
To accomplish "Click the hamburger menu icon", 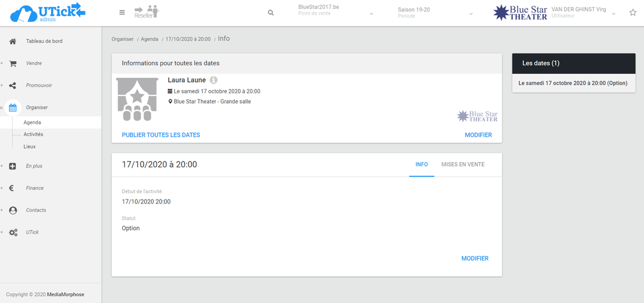I will (x=122, y=13).
